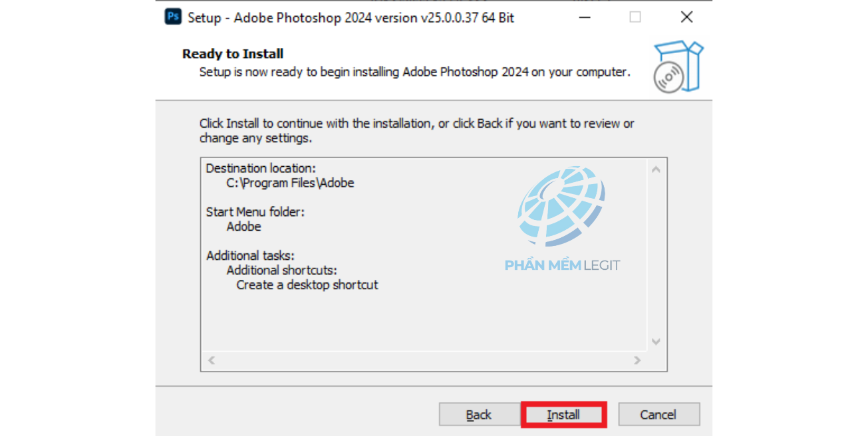Screen dimensions: 868x436
Task: Click the summary box scroll down arrow
Action: [x=656, y=342]
